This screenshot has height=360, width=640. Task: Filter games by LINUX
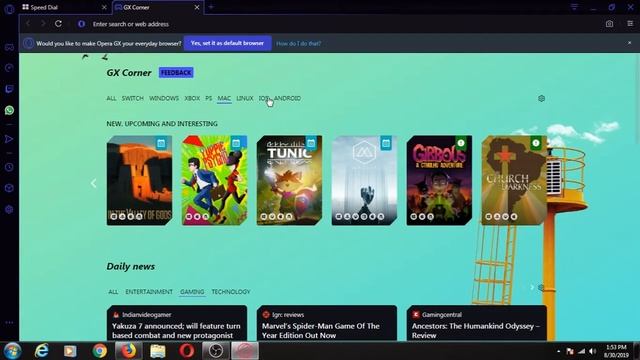(245, 98)
